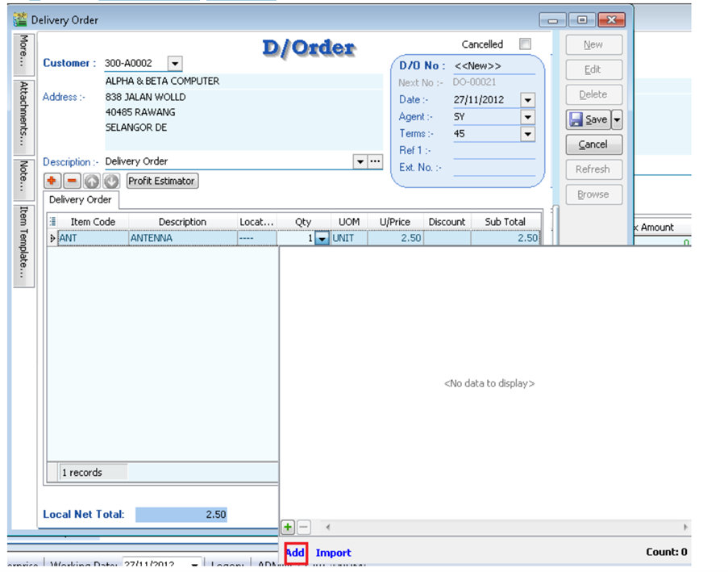Click the red minus remove row icon
728x572 pixels.
70,182
